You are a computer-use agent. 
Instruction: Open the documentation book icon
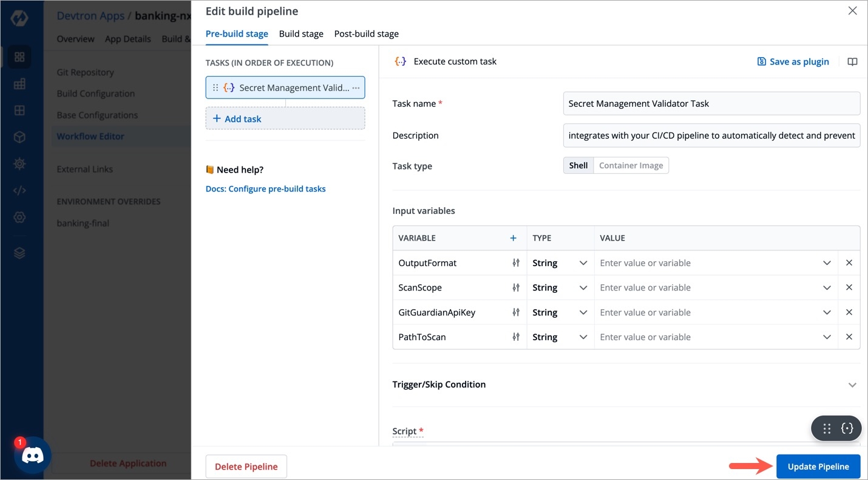click(x=852, y=61)
